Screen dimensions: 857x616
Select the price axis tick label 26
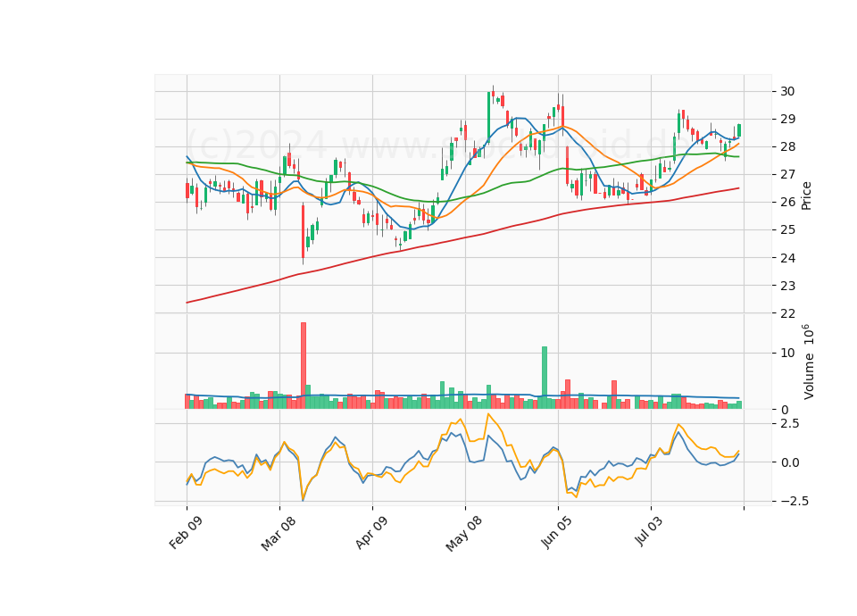click(787, 203)
